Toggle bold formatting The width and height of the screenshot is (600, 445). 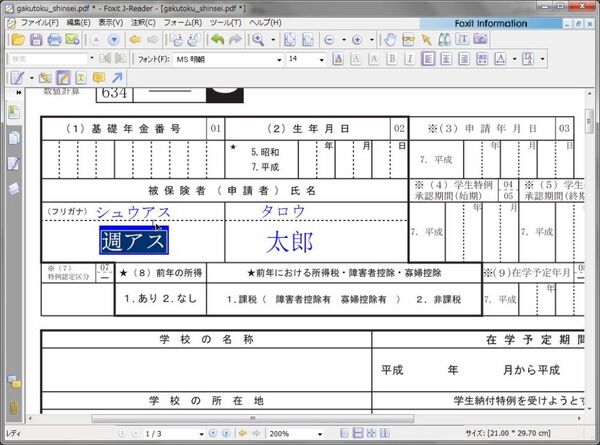pos(392,59)
